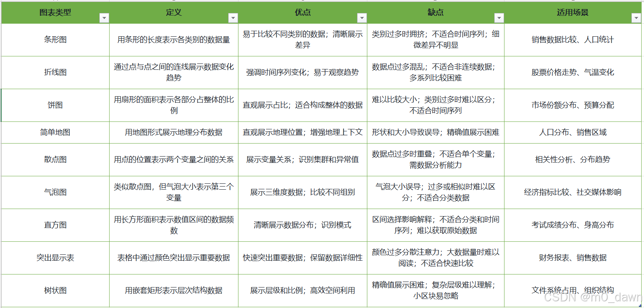Select the 缺点 header cell
Image resolution: width=644 pixels, height=308 pixels.
436,13
